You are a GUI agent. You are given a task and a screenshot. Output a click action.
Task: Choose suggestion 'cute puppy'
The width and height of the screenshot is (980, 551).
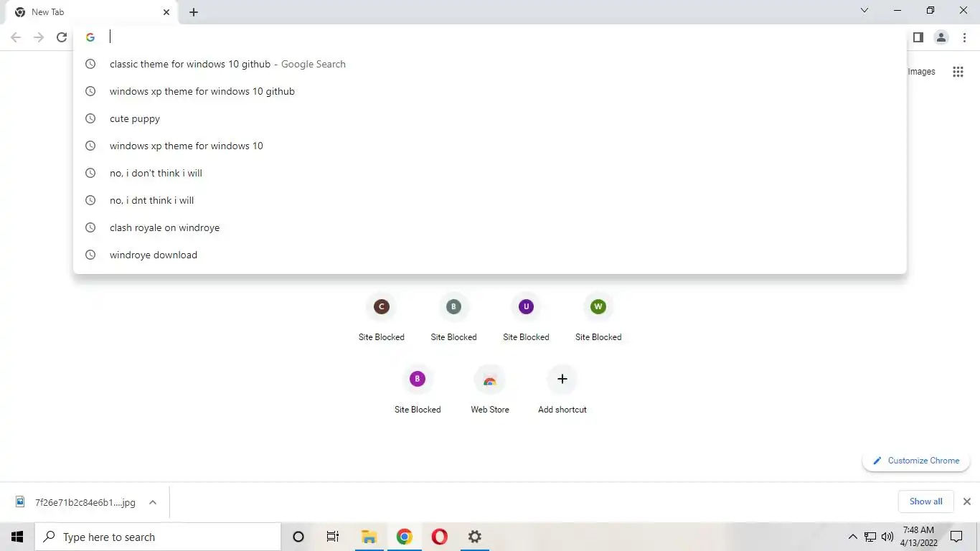(490, 118)
